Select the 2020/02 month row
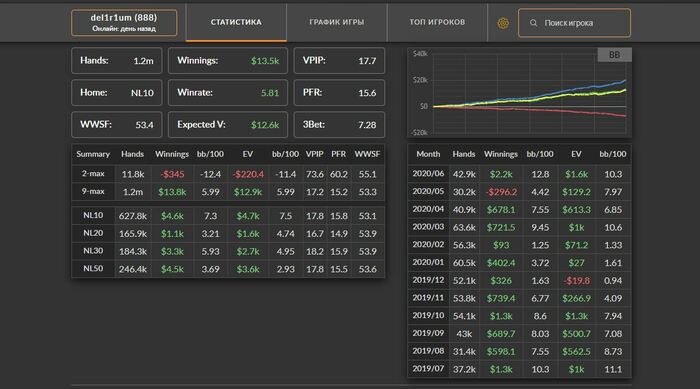 pos(519,245)
